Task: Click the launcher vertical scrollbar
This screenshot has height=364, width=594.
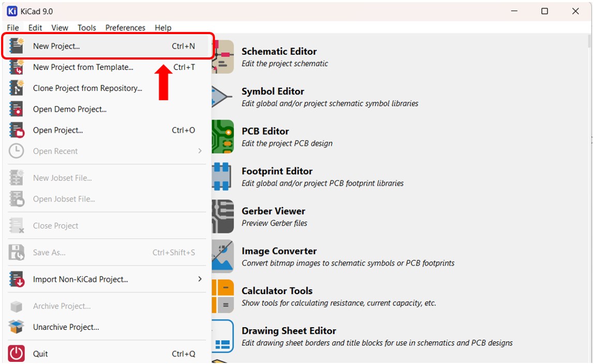Action: tap(589, 41)
